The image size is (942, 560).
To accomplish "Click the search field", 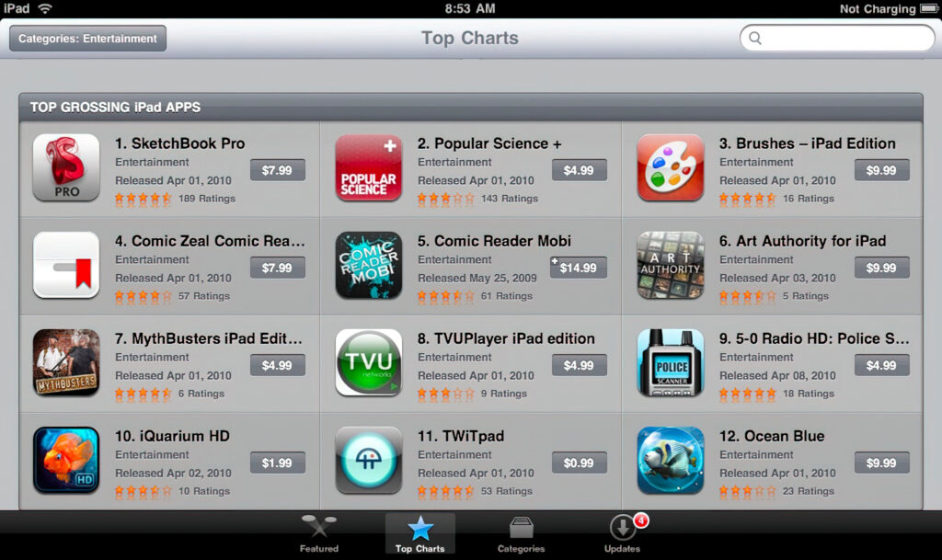I will pos(837,39).
